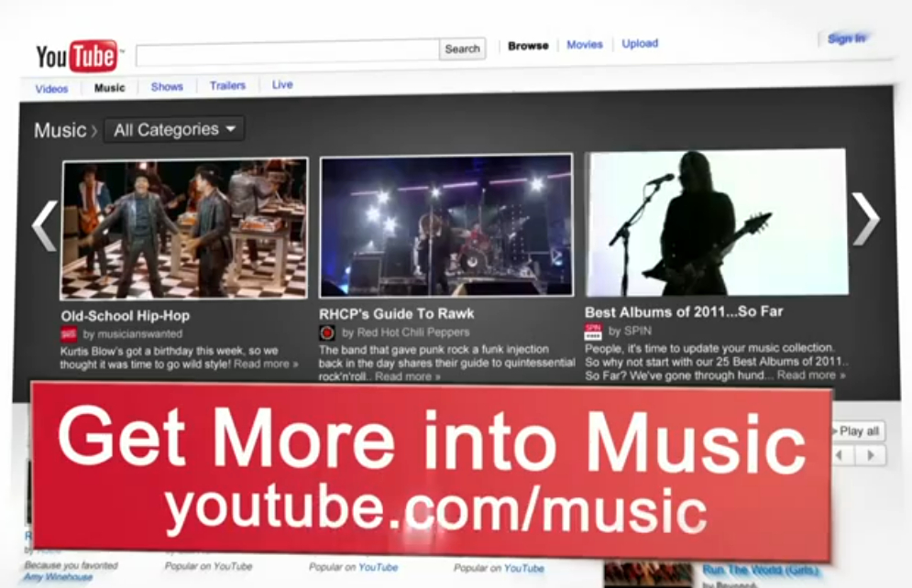Click Read more under Best Albums of 2011
The image size is (912, 588).
coord(811,376)
